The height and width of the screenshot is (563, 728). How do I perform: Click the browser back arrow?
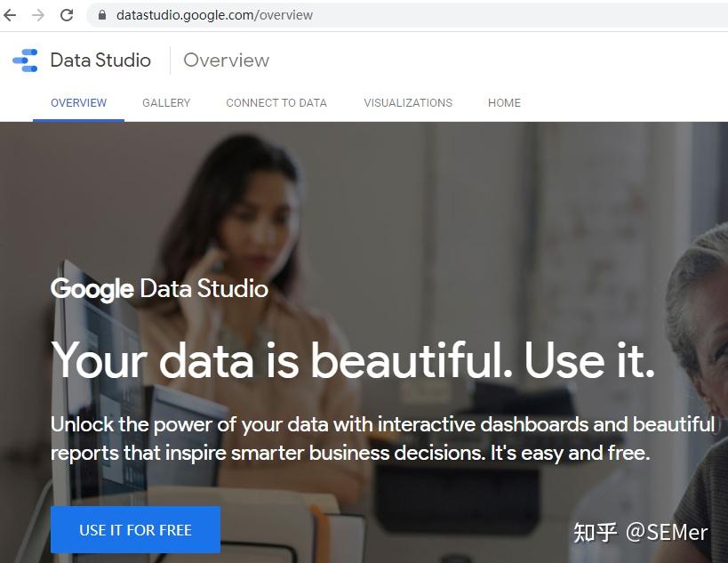pos(11,14)
